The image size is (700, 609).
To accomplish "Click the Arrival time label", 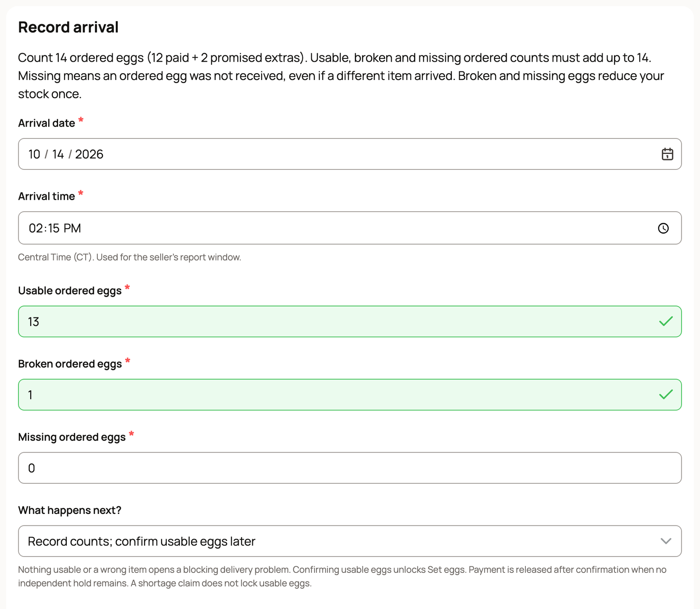I will coord(47,196).
